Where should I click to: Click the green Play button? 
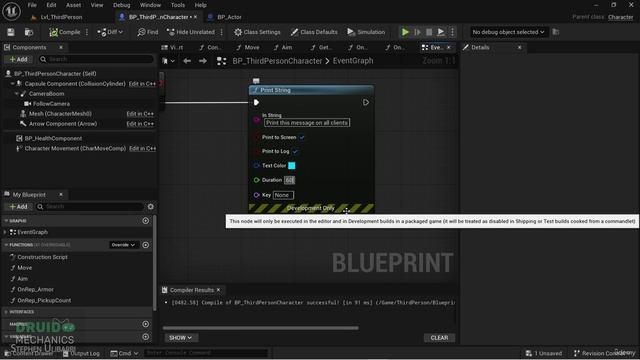[405, 32]
